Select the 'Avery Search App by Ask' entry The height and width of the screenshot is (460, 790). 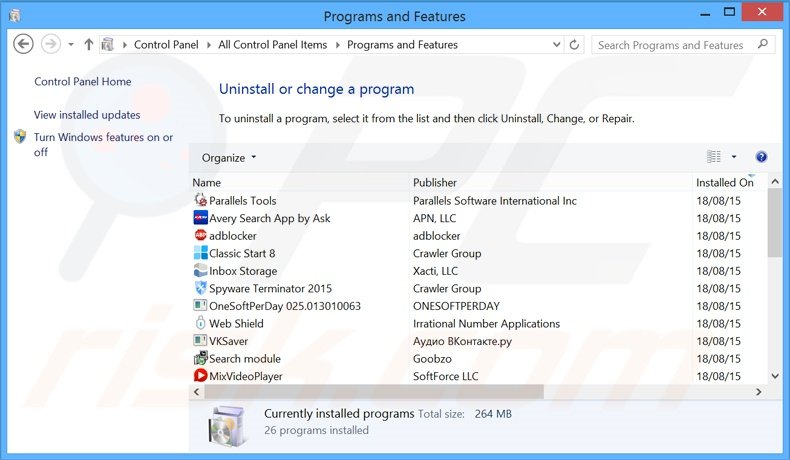[x=270, y=218]
